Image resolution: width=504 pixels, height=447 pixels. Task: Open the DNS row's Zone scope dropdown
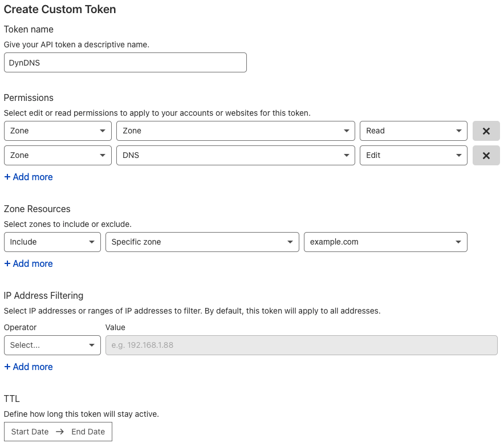click(58, 156)
